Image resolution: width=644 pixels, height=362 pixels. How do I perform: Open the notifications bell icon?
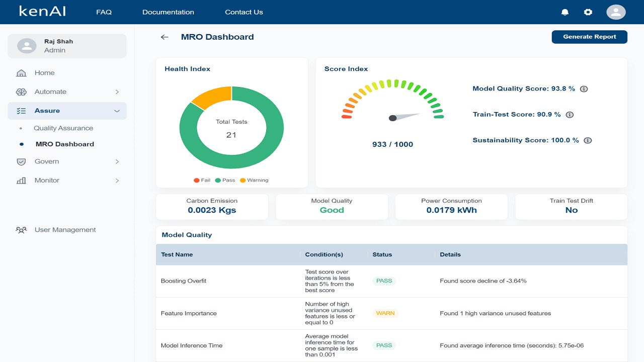tap(565, 12)
